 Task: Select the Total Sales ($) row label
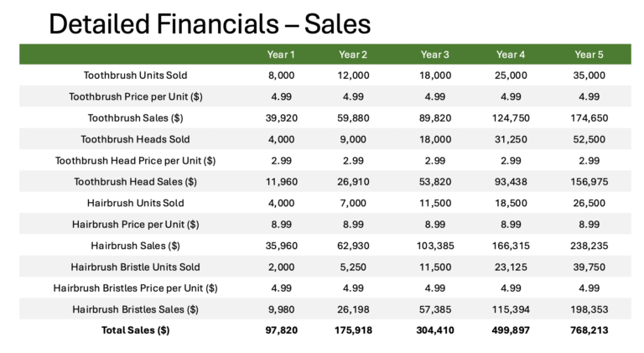click(x=136, y=330)
